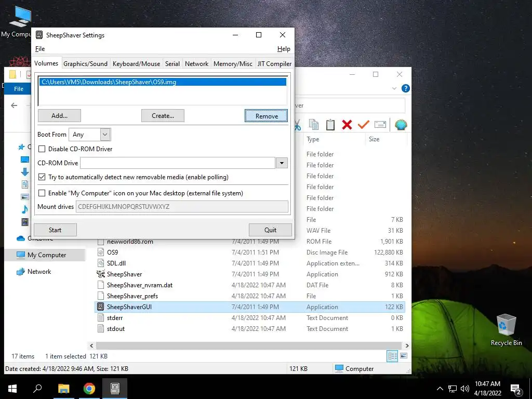The width and height of the screenshot is (532, 399).
Task: Enable My Computer icon on Mac desktop
Action: coord(42,193)
